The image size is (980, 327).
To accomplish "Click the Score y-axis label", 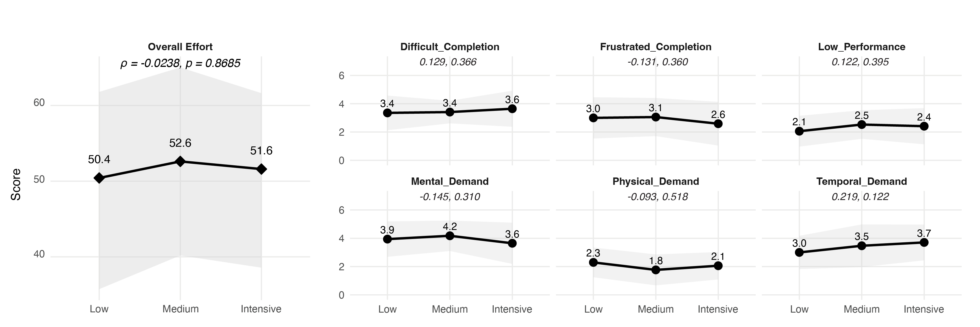I will [x=16, y=184].
